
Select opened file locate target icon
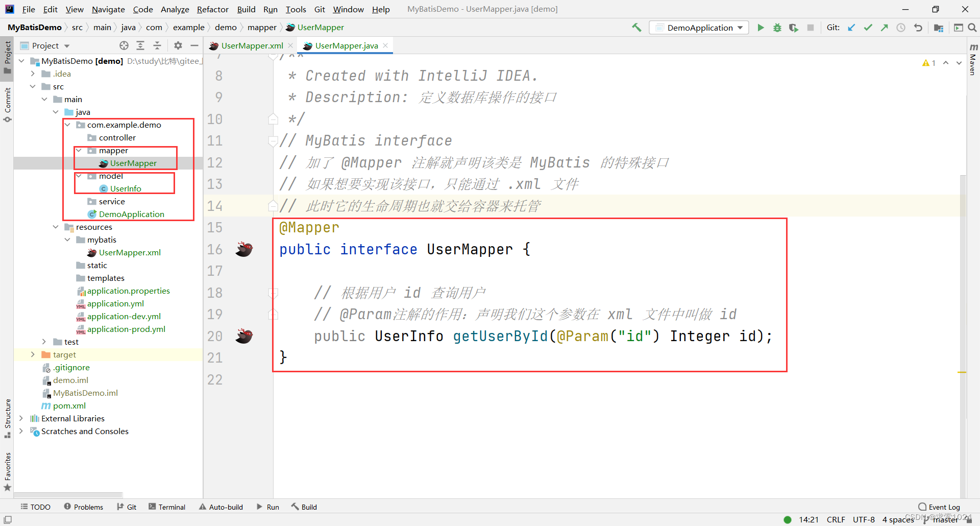(x=124, y=45)
